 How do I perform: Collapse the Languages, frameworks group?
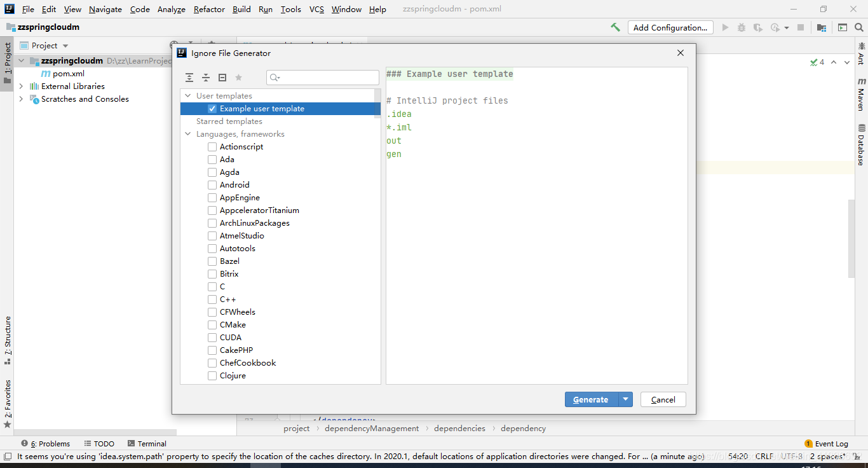188,134
